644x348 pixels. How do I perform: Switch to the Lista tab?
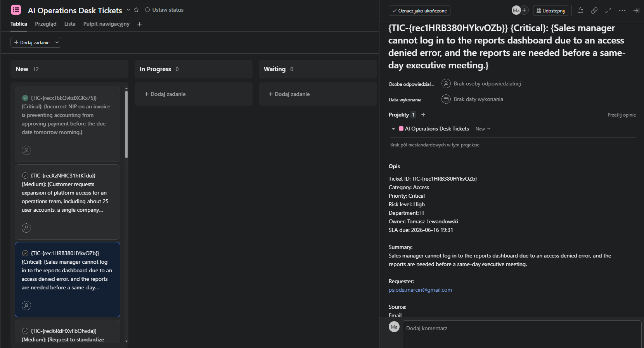(70, 24)
